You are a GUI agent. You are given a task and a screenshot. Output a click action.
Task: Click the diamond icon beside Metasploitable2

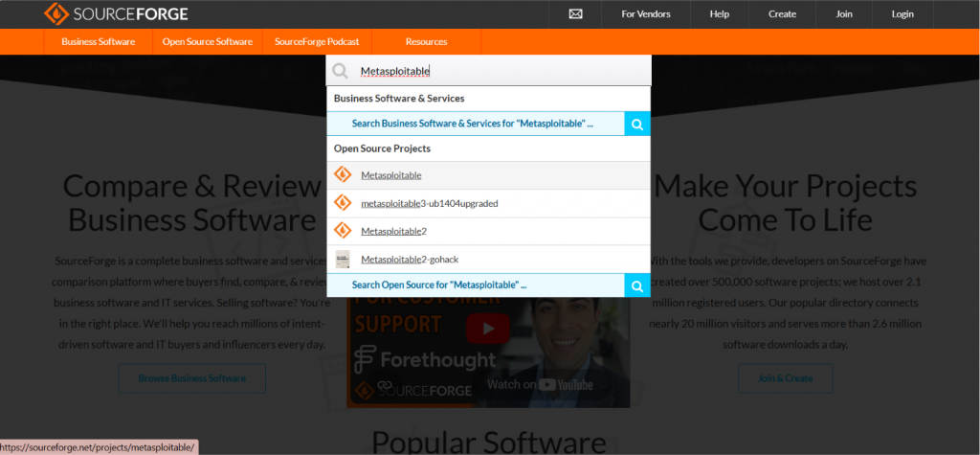click(343, 231)
